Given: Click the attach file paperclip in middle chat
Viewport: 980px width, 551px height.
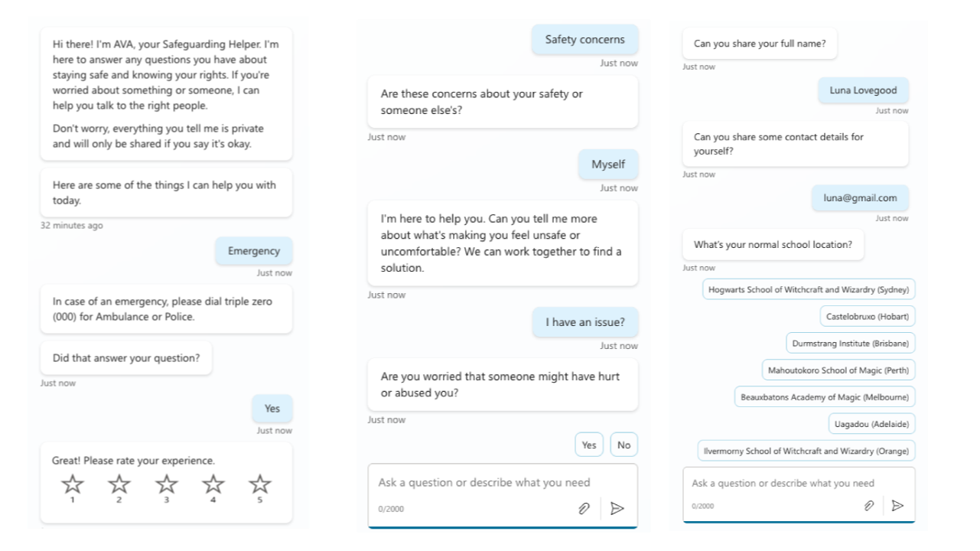Looking at the screenshot, I should click(x=584, y=508).
